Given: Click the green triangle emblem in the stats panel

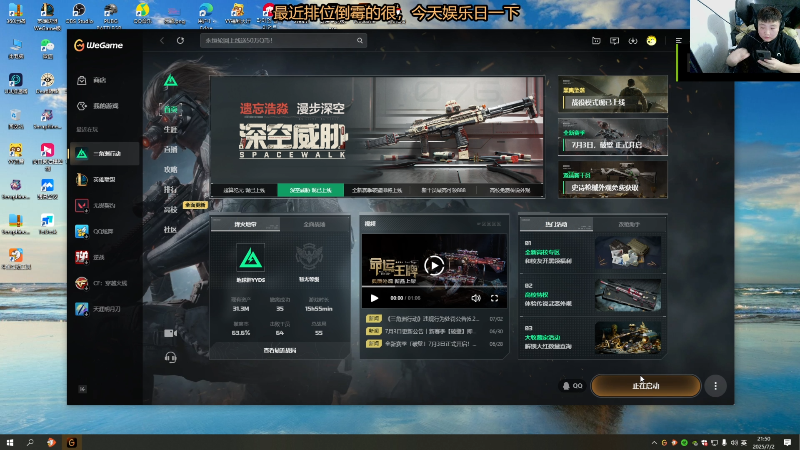Looking at the screenshot, I should pos(251,258).
